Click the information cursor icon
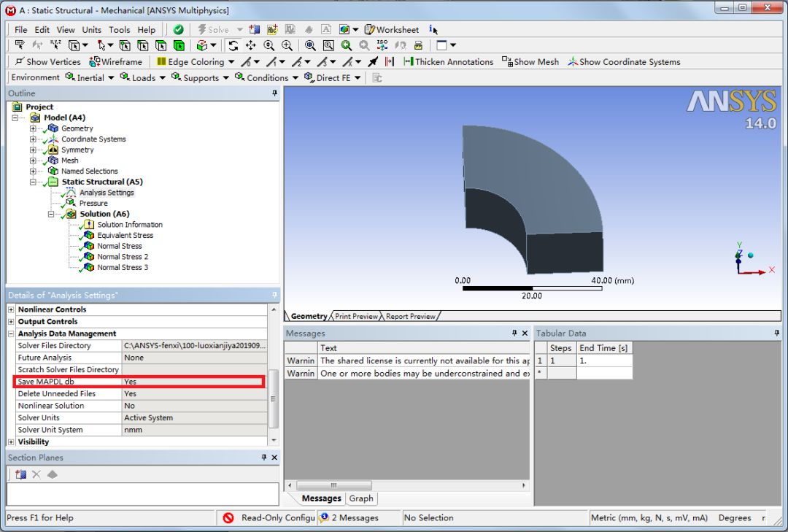The height and width of the screenshot is (532, 788). point(433,30)
